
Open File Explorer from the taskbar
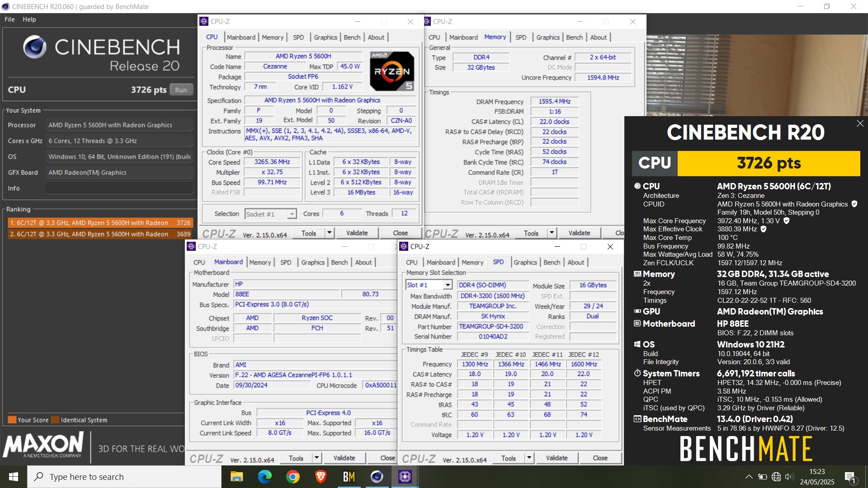coord(236,477)
